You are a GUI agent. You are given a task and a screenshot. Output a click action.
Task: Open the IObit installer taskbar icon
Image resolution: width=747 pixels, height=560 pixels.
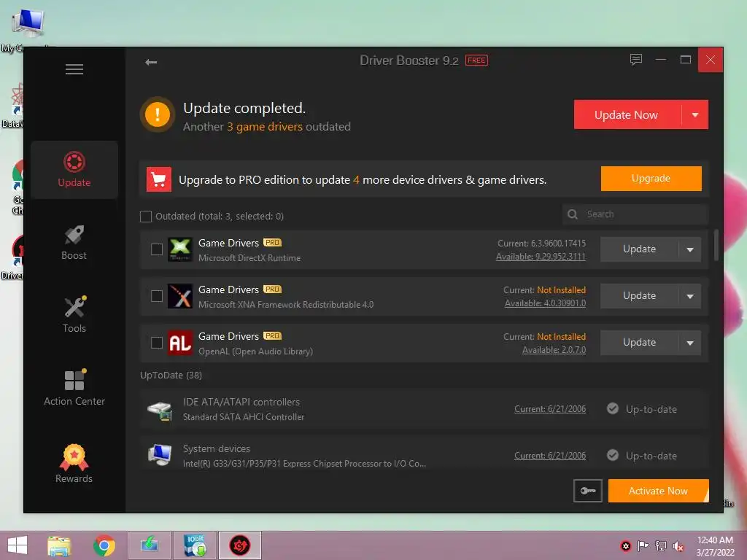coord(195,545)
